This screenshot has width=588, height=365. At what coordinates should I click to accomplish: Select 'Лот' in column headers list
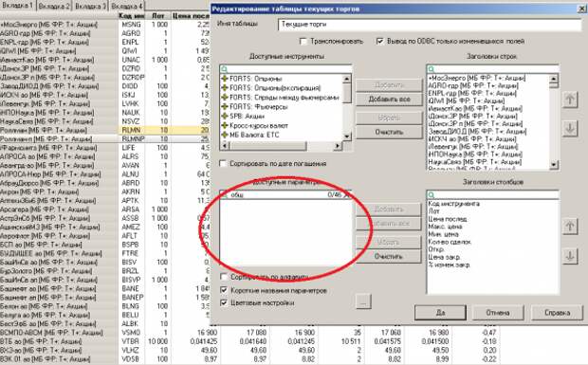pyautogui.click(x=433, y=211)
